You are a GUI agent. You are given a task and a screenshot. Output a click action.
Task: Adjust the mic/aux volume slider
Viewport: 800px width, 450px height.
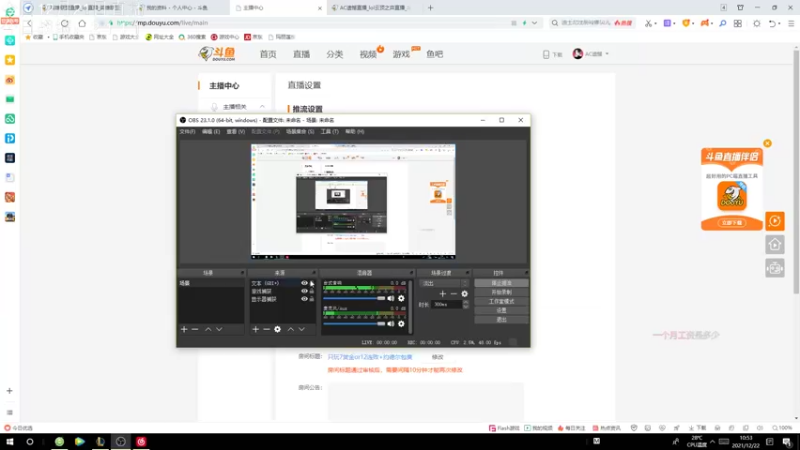[354, 323]
